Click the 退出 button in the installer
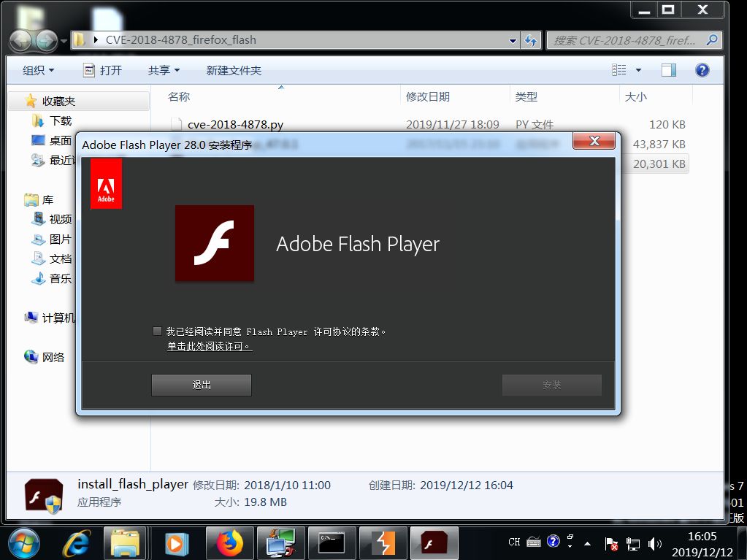Screen dimensions: 747x560 pos(201,385)
